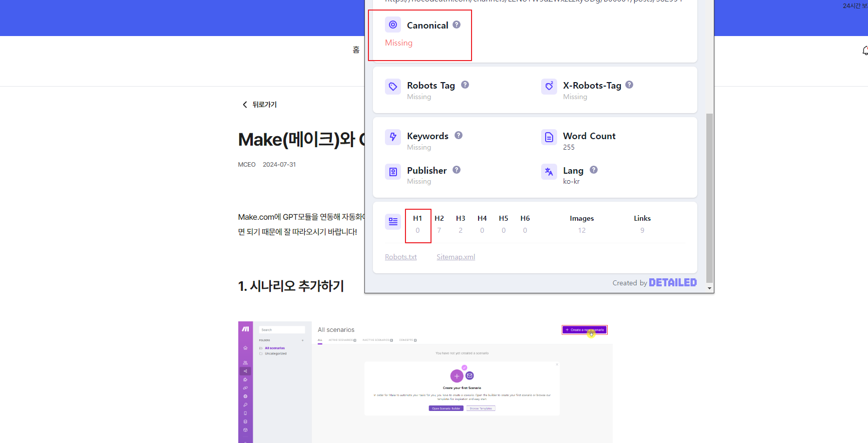Go back with the 뒤로가기 link
The image size is (868, 443).
(x=259, y=105)
